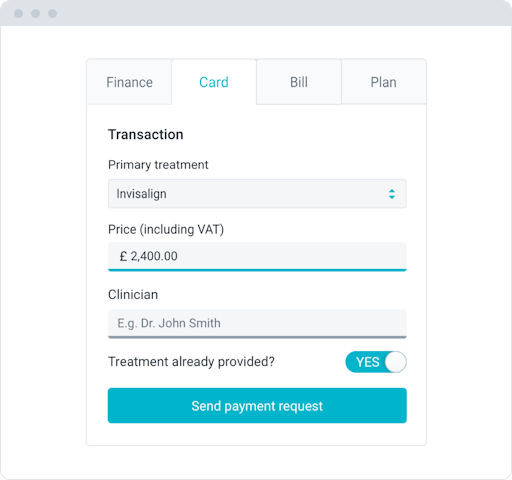Click the middle window control dot
Screen dimensions: 512x480
[36, 13]
